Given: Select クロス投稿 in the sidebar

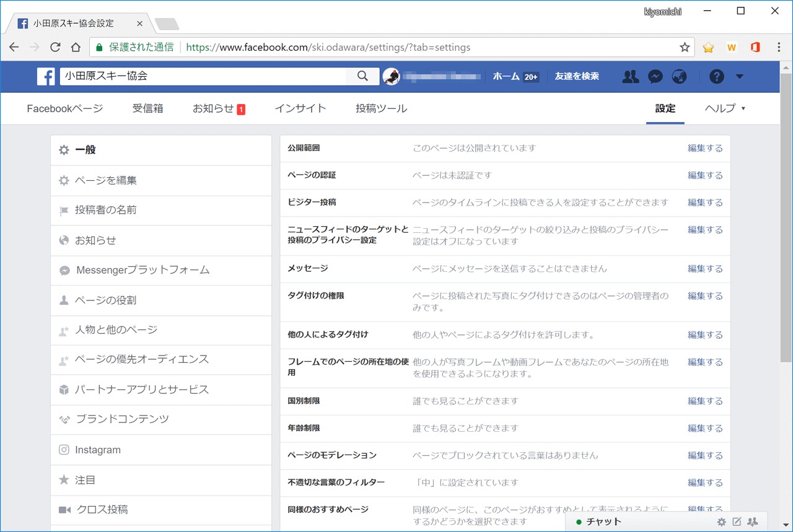Looking at the screenshot, I should [x=161, y=510].
